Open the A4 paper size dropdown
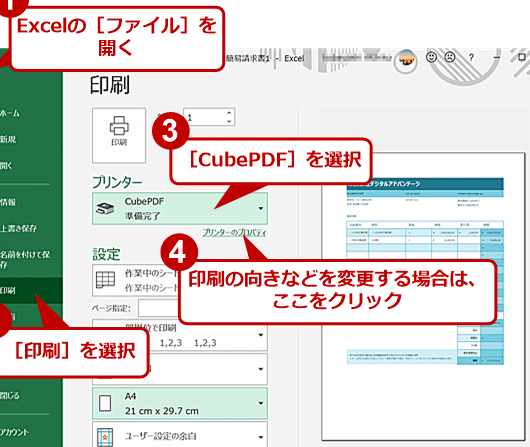The width and height of the screenshot is (530, 447). pyautogui.click(x=180, y=403)
